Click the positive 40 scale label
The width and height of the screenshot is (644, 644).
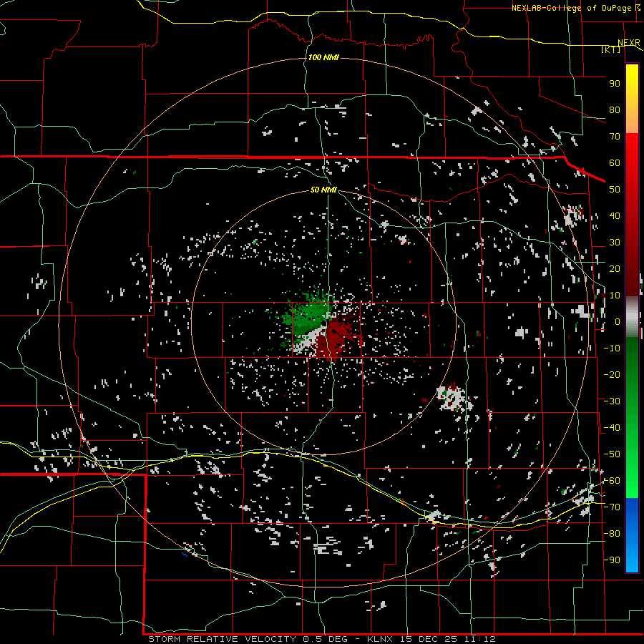pyautogui.click(x=615, y=216)
